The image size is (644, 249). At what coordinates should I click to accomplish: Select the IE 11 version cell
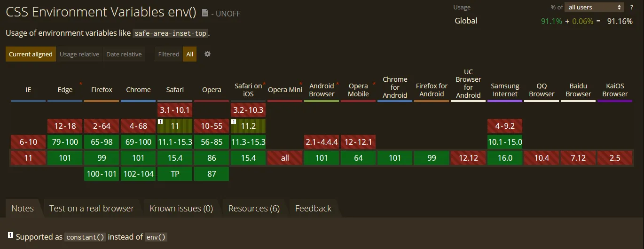pyautogui.click(x=28, y=158)
